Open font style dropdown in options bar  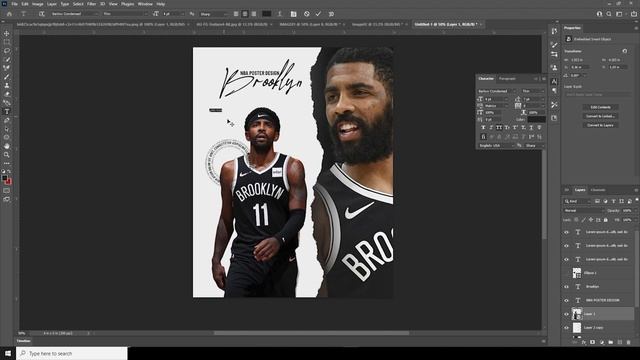coord(124,14)
